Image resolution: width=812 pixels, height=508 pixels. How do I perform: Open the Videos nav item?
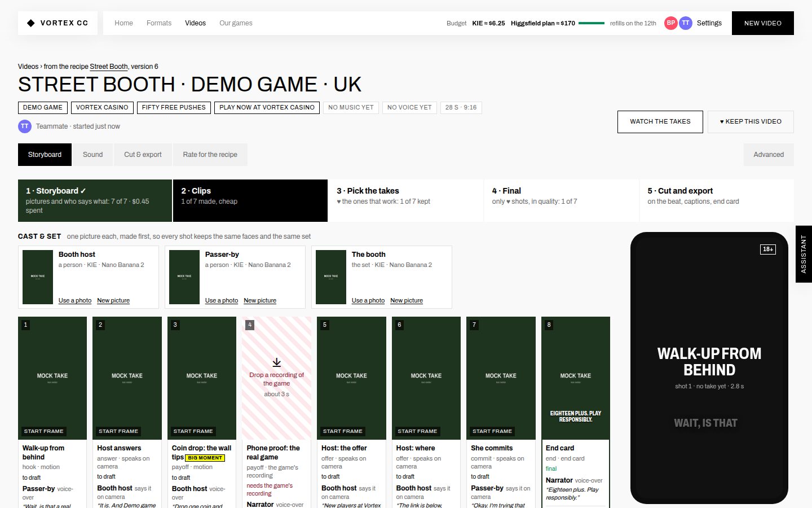[195, 23]
